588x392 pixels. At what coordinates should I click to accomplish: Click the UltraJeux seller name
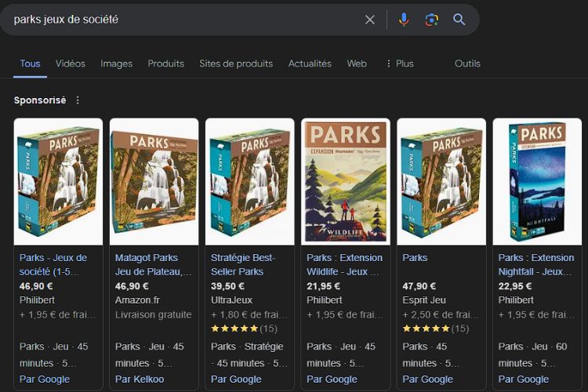tap(231, 300)
